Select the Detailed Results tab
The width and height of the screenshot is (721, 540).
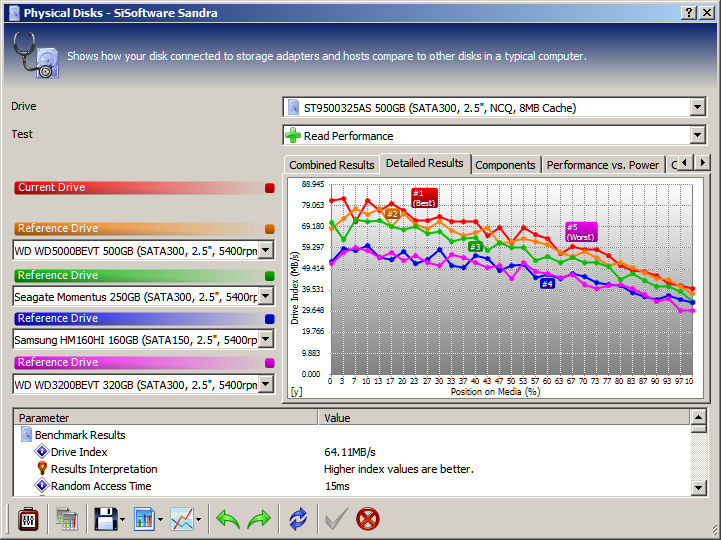click(424, 163)
